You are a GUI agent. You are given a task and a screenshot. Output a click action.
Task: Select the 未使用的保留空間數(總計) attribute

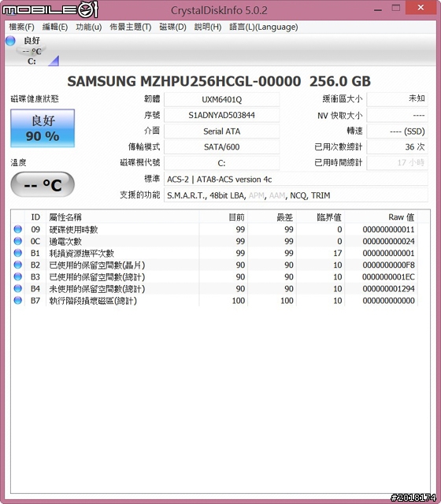click(x=97, y=289)
